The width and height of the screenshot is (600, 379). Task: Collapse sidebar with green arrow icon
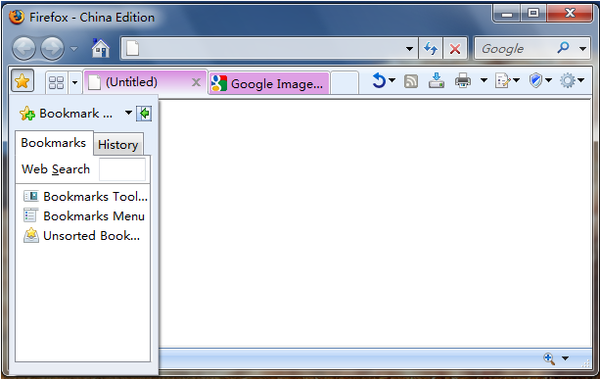(144, 113)
